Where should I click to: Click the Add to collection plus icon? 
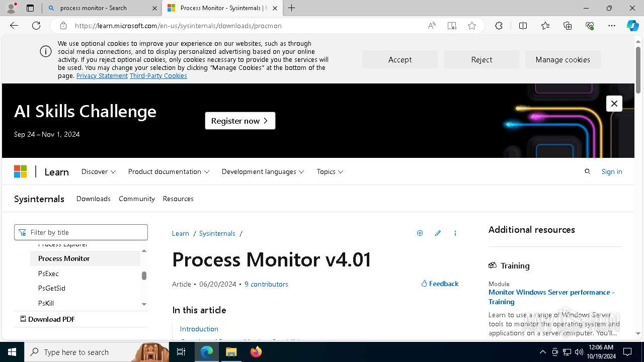tap(420, 233)
